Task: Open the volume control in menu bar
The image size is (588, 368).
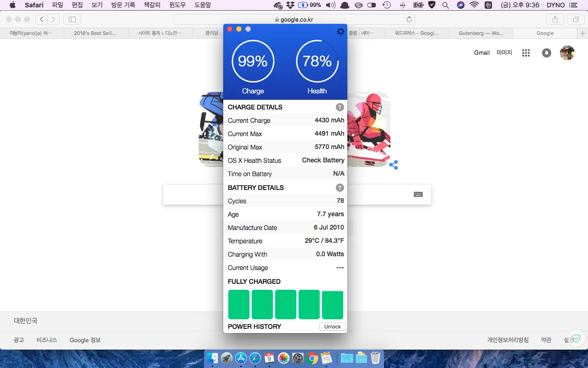Action: [330, 5]
